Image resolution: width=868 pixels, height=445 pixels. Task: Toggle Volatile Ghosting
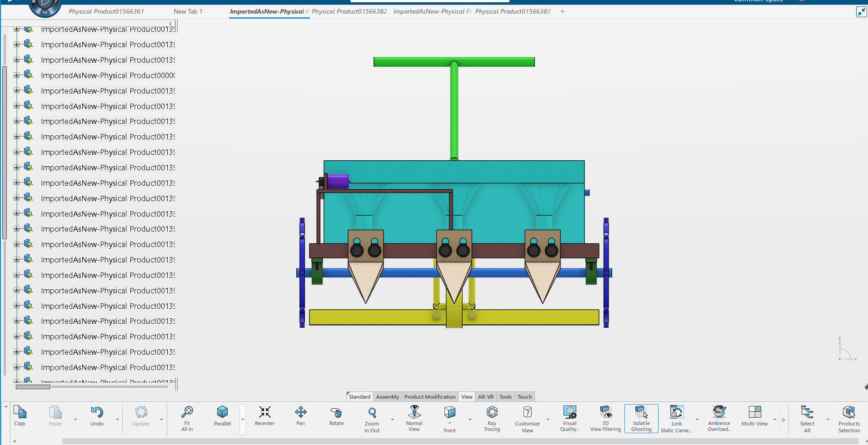coord(641,418)
